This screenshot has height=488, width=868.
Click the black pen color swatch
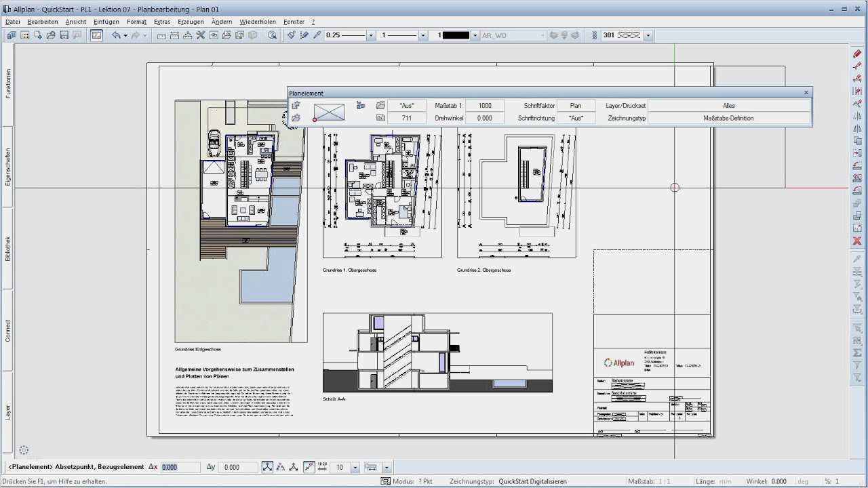(456, 35)
